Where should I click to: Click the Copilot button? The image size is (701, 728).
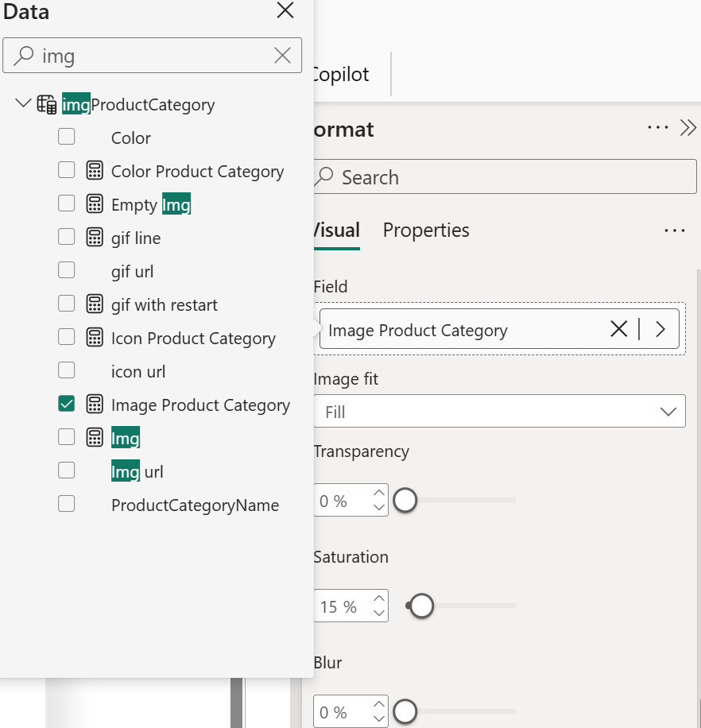341,74
